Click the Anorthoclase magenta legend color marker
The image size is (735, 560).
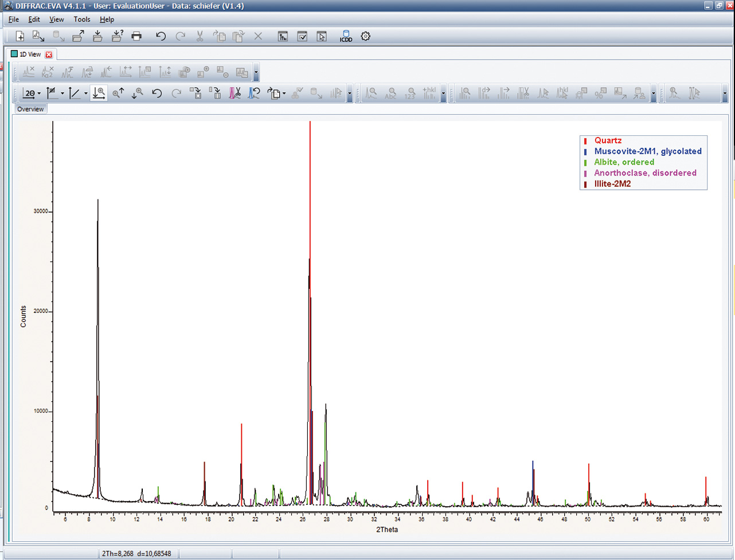tap(585, 173)
